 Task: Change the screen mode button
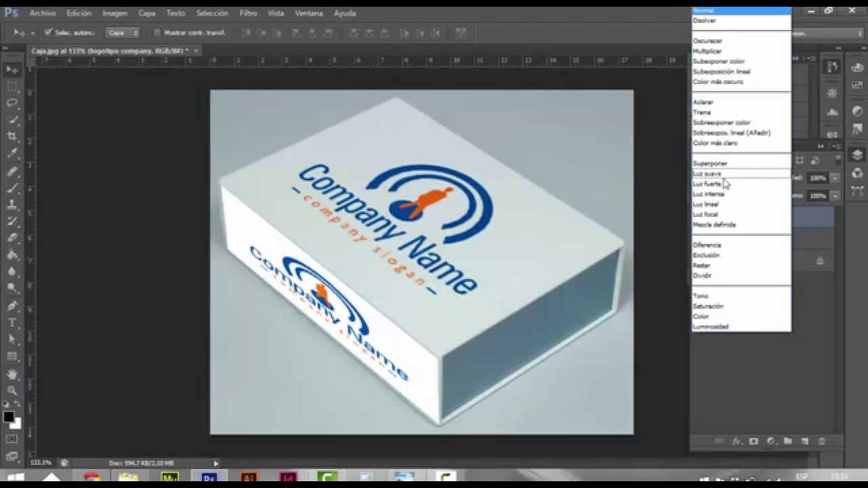(12, 456)
